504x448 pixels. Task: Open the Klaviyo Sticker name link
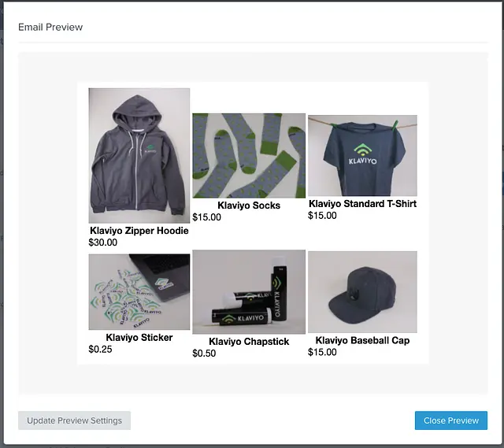point(139,338)
